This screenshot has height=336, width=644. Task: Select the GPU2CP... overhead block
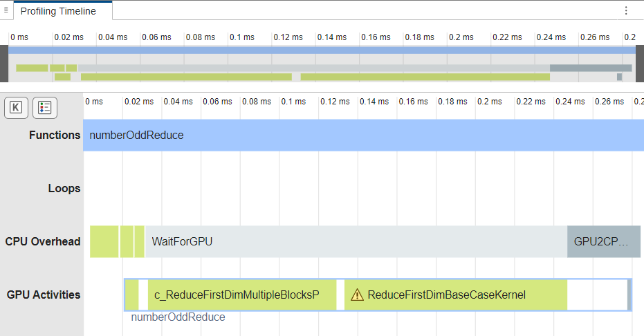[604, 242]
